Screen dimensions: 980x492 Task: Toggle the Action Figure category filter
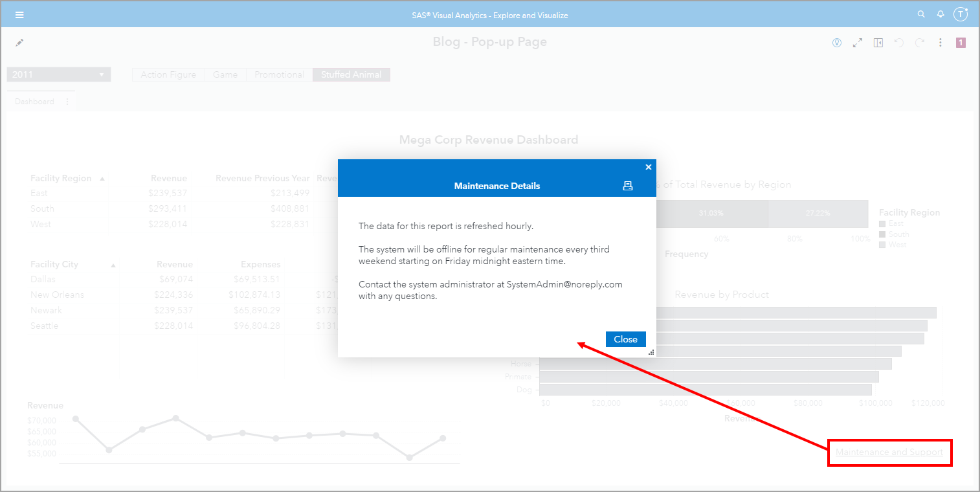(168, 74)
